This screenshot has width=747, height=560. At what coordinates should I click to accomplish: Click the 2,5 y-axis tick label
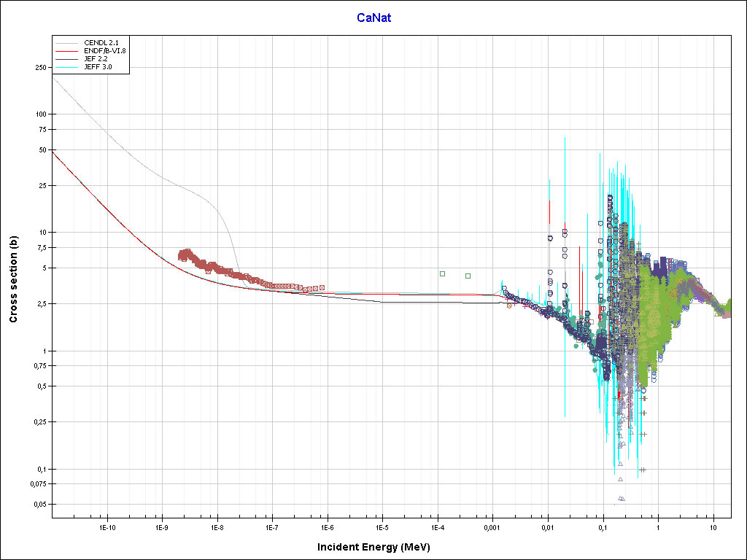pyautogui.click(x=40, y=303)
